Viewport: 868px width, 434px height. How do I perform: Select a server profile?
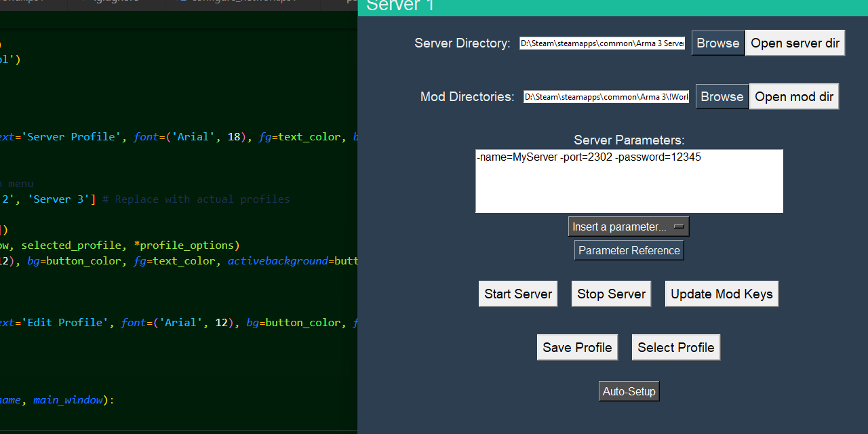point(675,347)
